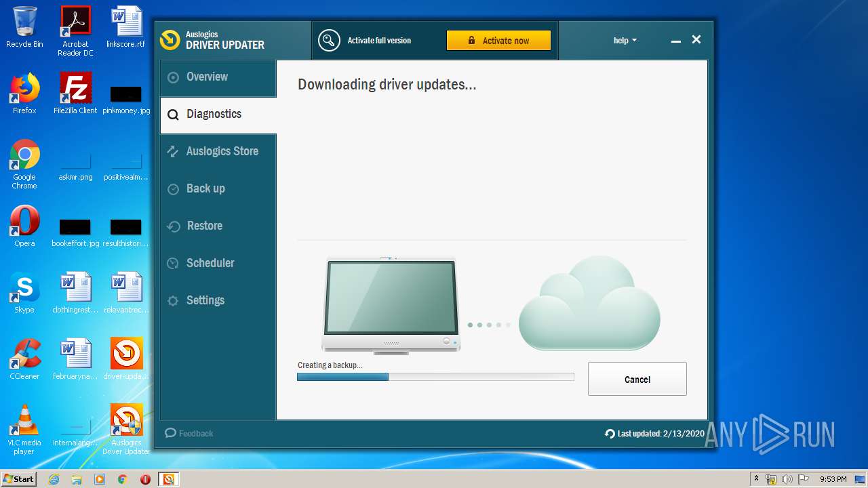The image size is (868, 488).
Task: Select the Diagnostics tab
Action: pos(218,115)
